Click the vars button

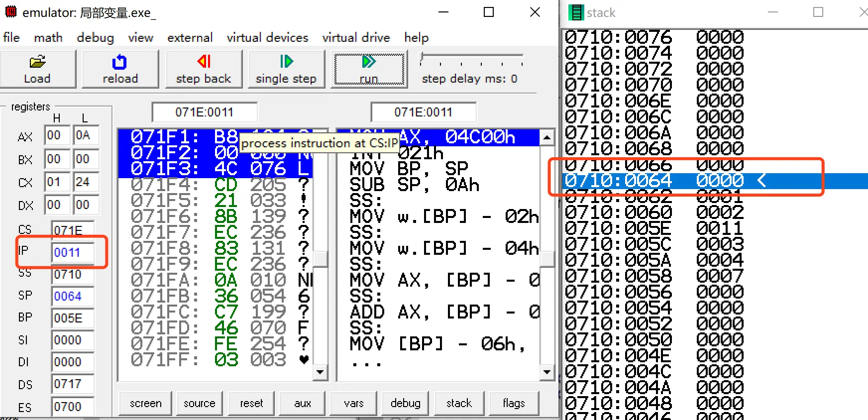point(353,403)
